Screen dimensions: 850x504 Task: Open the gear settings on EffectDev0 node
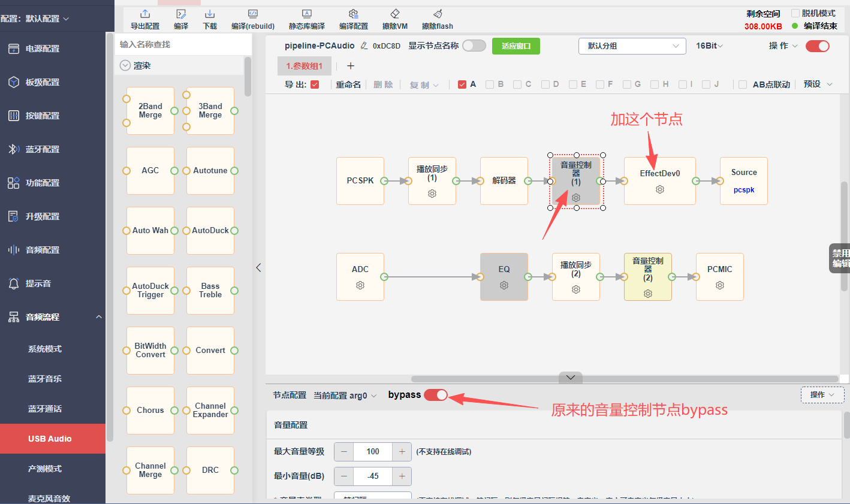tap(660, 189)
